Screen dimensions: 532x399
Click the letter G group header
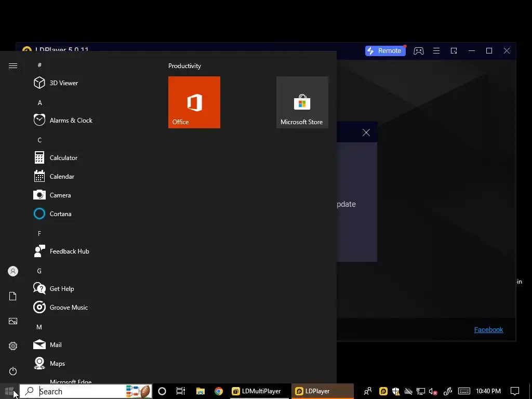click(x=39, y=271)
